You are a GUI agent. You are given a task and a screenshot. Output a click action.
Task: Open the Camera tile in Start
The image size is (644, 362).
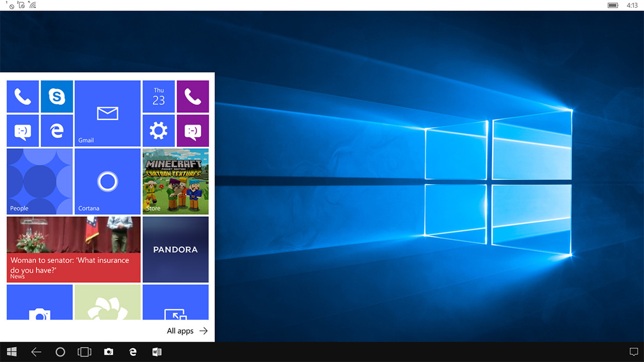40,302
